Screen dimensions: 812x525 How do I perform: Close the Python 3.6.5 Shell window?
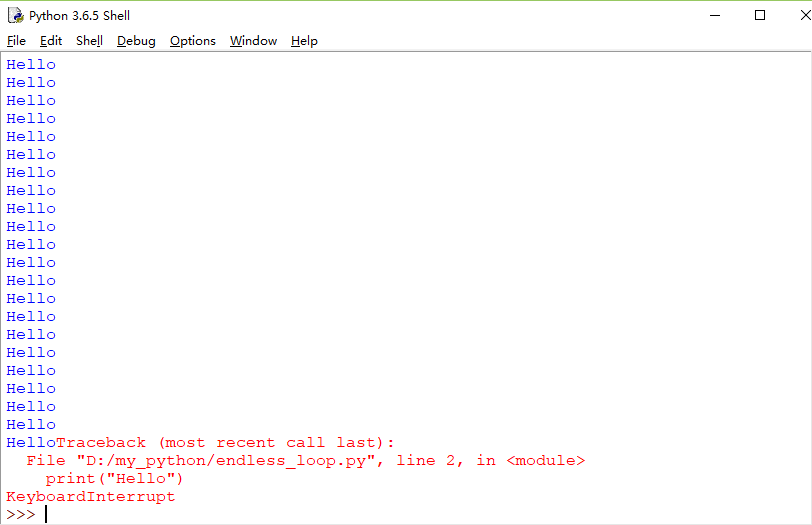tap(805, 16)
